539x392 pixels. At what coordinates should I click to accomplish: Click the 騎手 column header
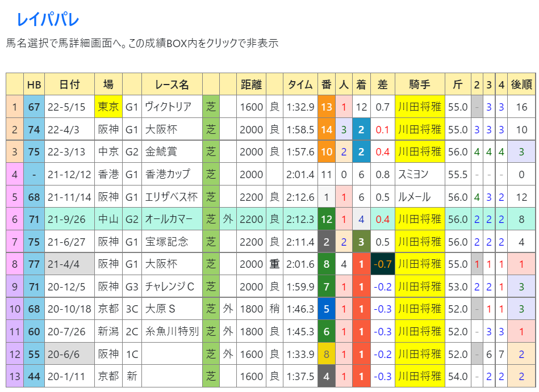pyautogui.click(x=420, y=85)
